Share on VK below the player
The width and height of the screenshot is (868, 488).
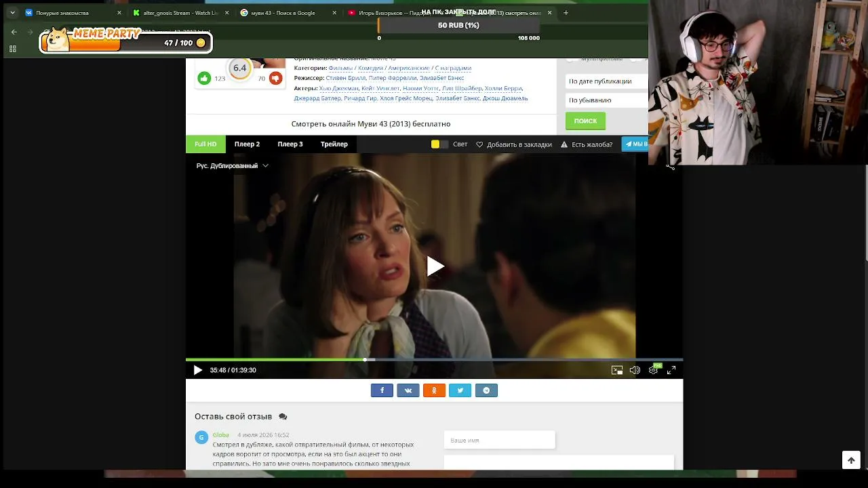[408, 390]
